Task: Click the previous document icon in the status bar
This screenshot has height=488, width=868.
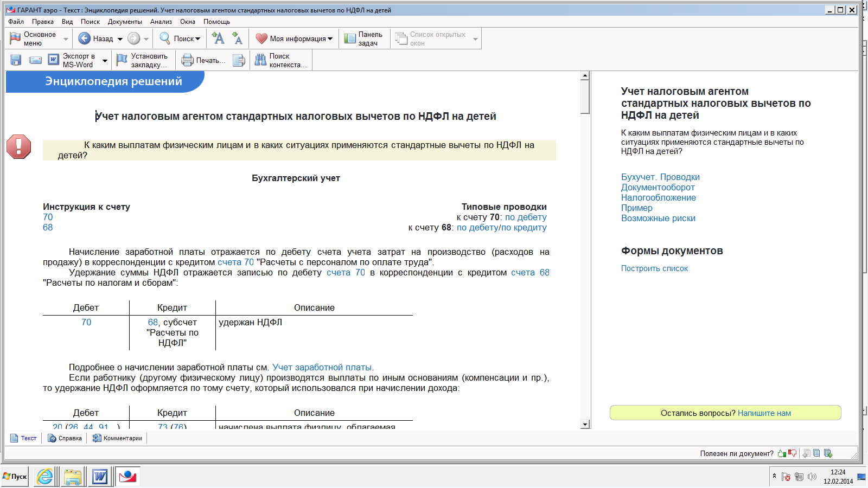Action: (x=806, y=453)
